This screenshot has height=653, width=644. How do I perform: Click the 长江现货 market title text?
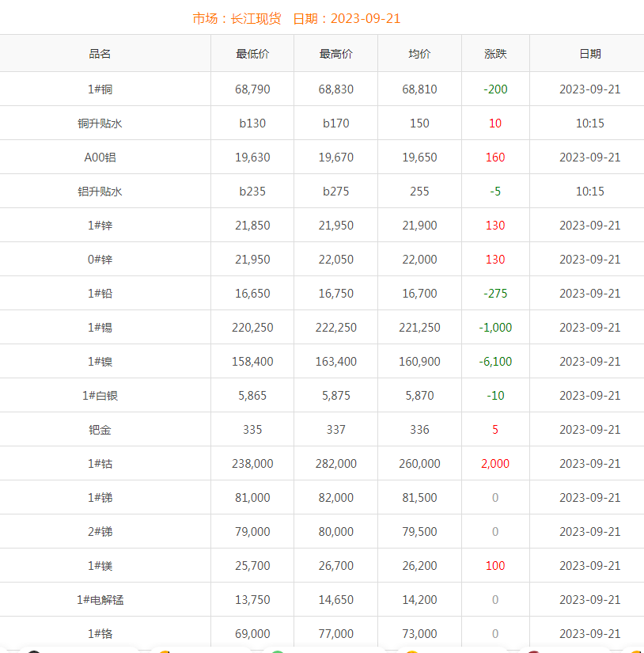click(256, 19)
